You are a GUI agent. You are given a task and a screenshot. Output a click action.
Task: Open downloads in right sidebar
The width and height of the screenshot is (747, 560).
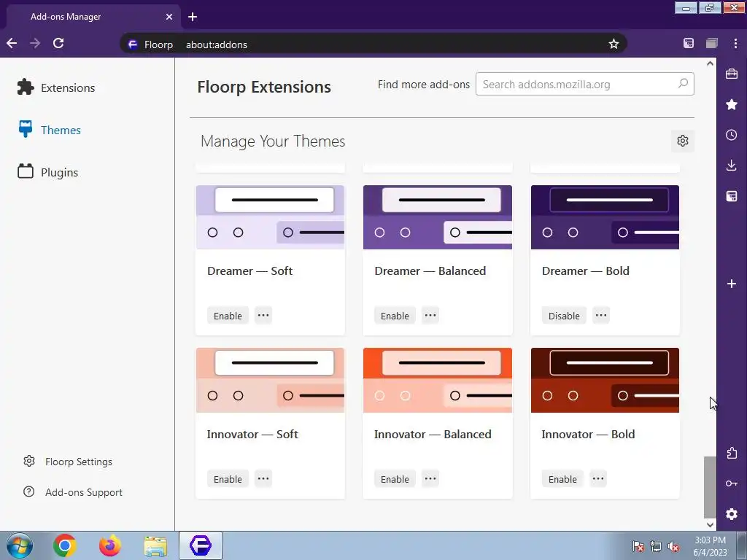click(732, 166)
